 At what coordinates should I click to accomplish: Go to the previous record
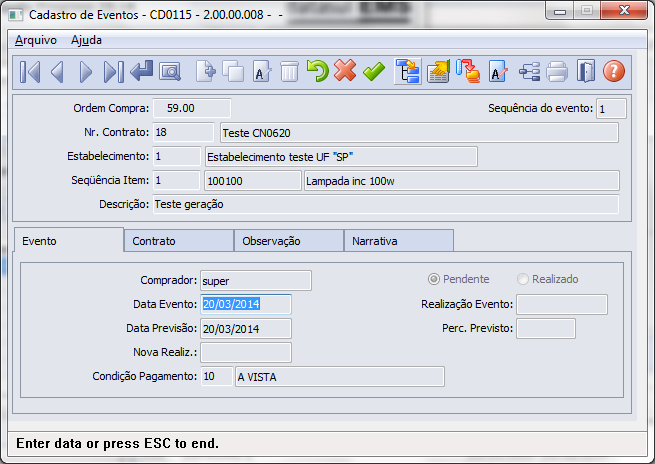point(58,72)
